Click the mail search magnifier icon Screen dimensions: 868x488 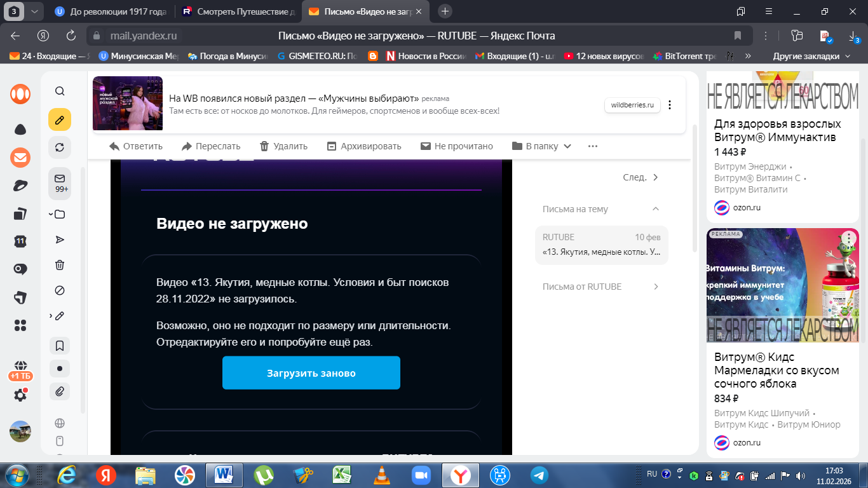tap(60, 91)
